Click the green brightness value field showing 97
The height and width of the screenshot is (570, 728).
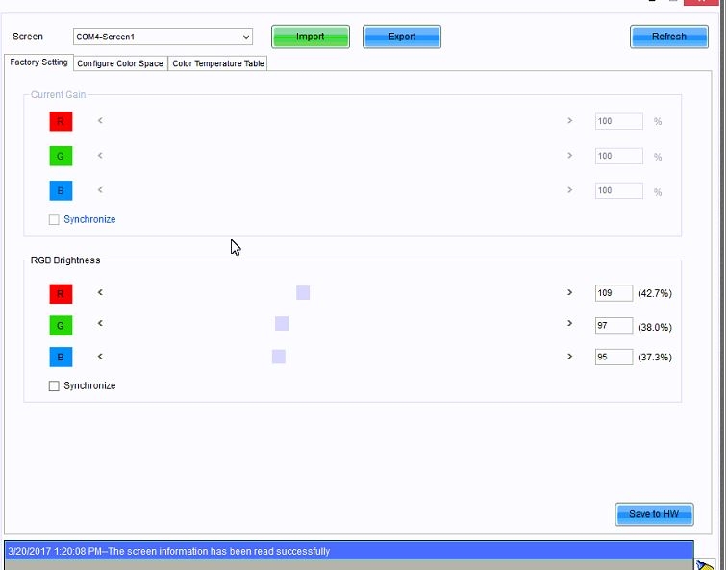pos(614,326)
